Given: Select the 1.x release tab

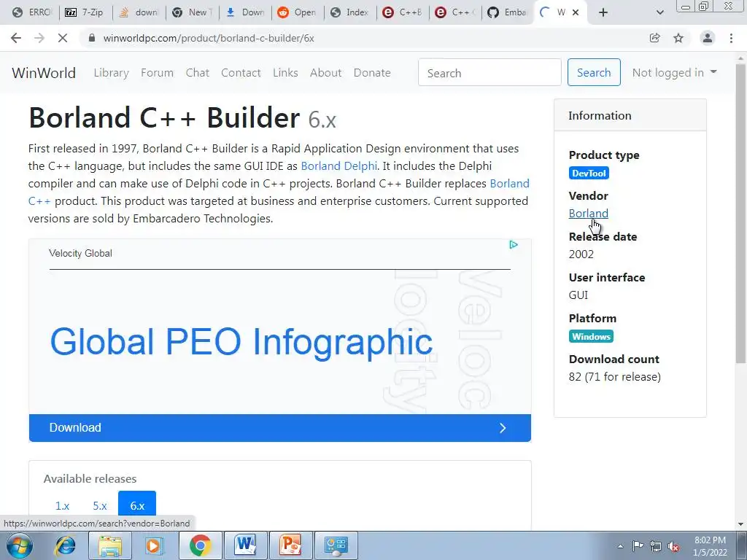Looking at the screenshot, I should click(x=63, y=506).
